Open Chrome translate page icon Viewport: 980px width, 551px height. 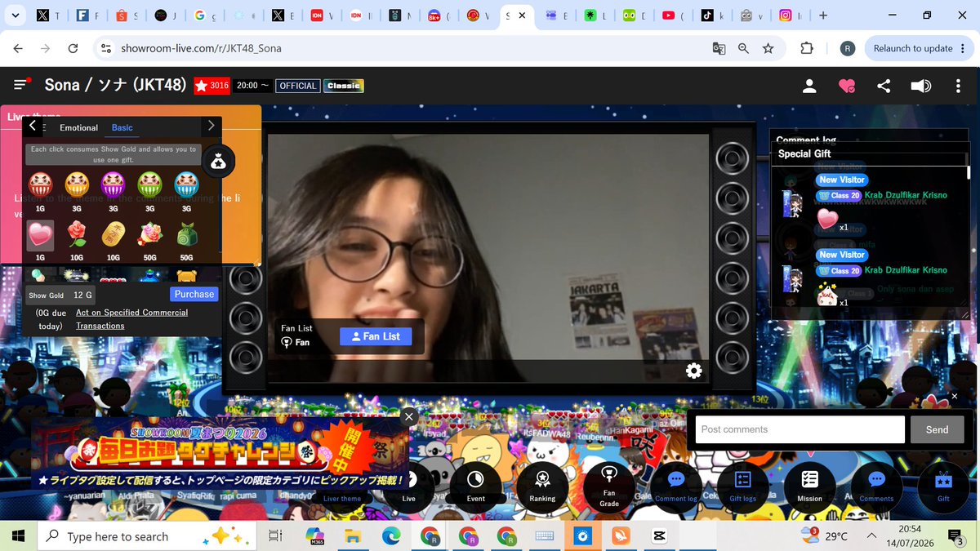click(719, 48)
